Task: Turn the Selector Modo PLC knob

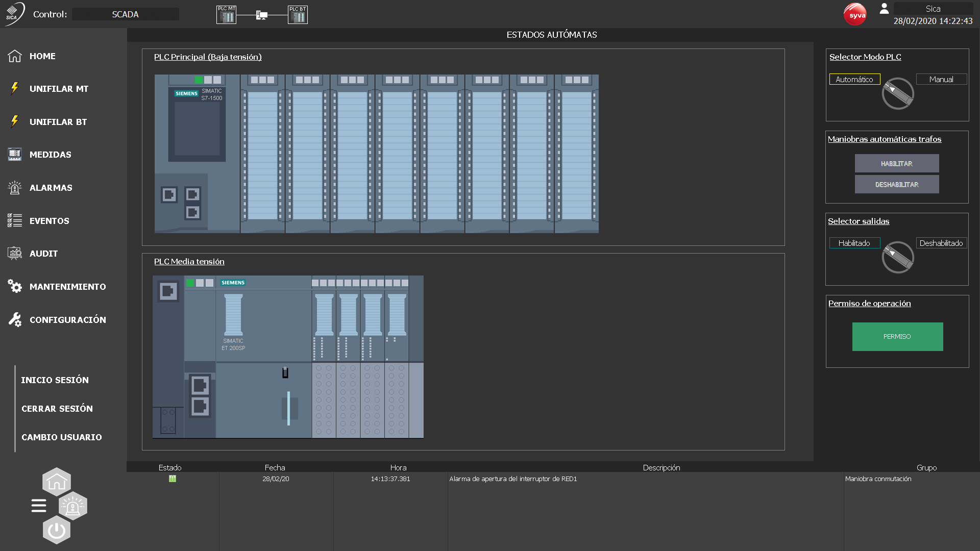Action: [x=897, y=93]
